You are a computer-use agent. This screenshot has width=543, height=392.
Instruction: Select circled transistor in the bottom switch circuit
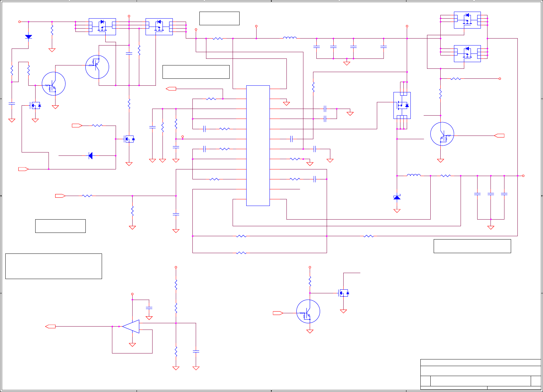click(308, 311)
